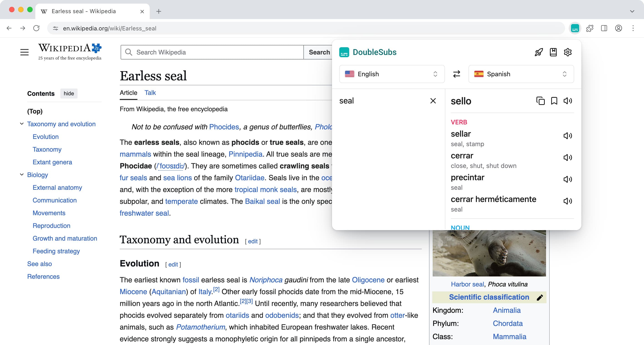The image size is (644, 345).
Task: Open the Oligocene link
Action: 368,280
